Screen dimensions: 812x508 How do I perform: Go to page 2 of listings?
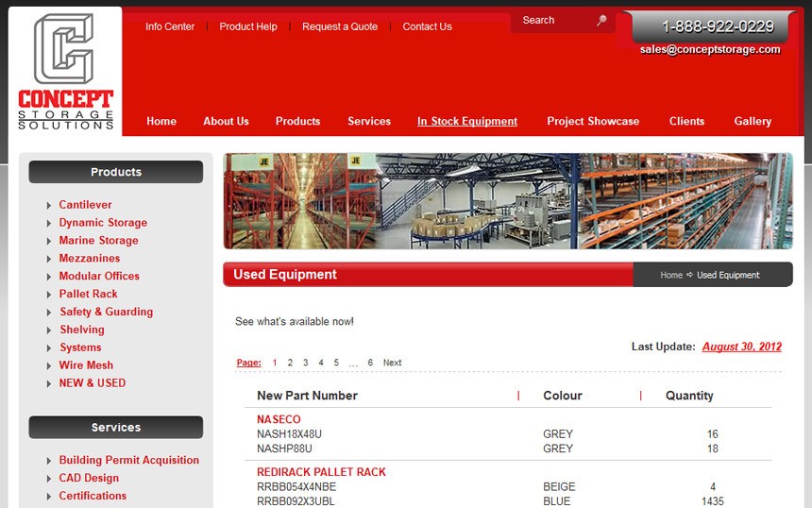pyautogui.click(x=290, y=363)
